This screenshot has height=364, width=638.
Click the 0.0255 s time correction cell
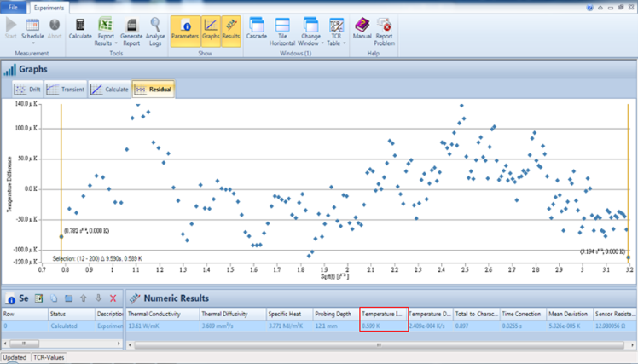click(523, 326)
